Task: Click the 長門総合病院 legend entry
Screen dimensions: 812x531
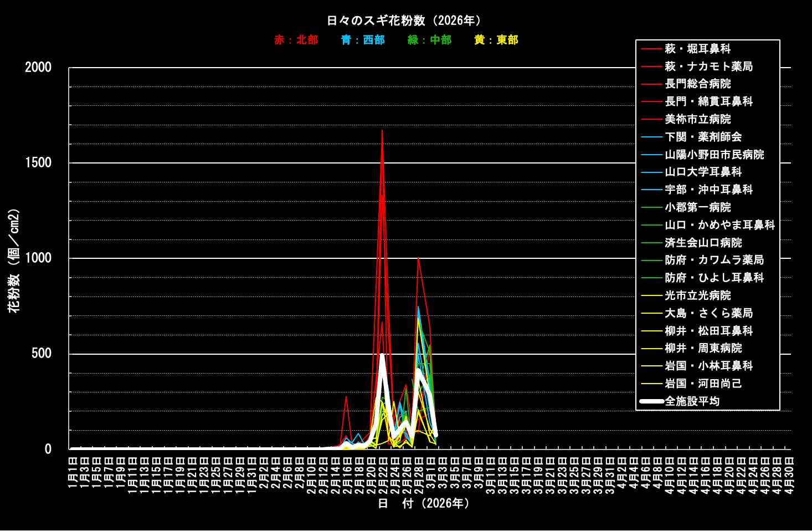Action: point(697,84)
